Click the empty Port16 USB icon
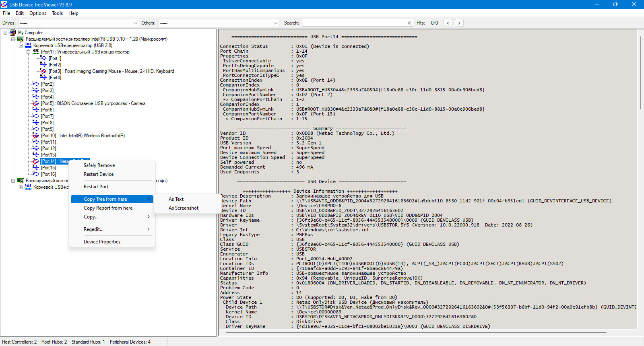The width and height of the screenshot is (644, 346). [36, 174]
